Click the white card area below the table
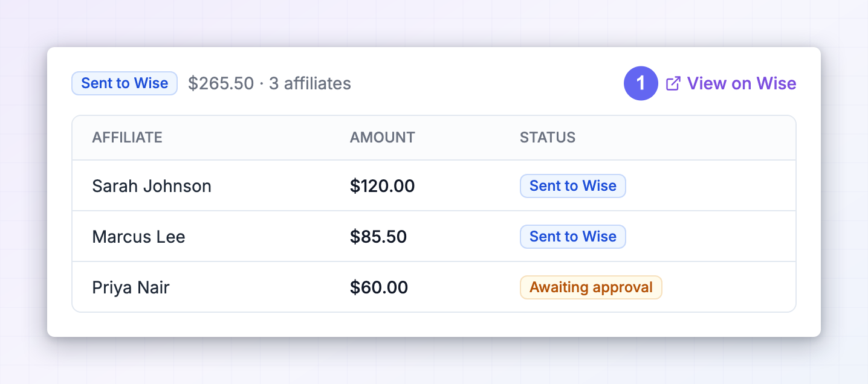The image size is (868, 384). coord(434,325)
